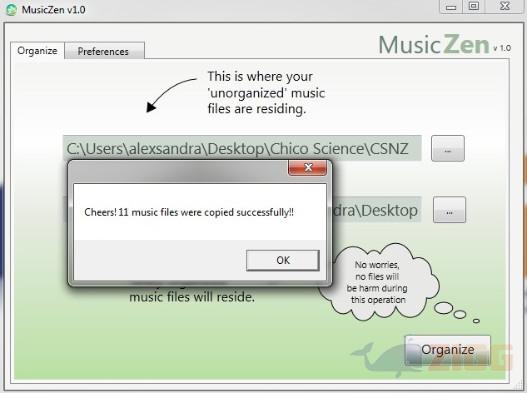Click the destination path field ending in Desktop
This screenshot has width=527, height=393.
pyautogui.click(x=376, y=210)
